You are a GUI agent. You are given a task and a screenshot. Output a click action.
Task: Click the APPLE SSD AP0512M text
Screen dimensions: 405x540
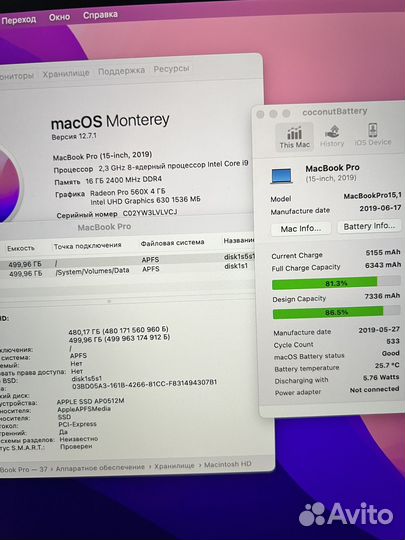point(91,401)
